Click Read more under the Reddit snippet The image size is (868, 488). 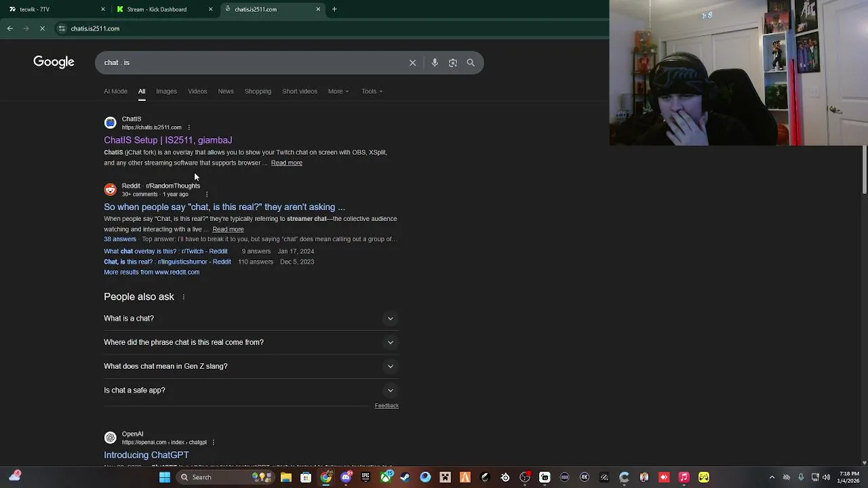pyautogui.click(x=228, y=229)
